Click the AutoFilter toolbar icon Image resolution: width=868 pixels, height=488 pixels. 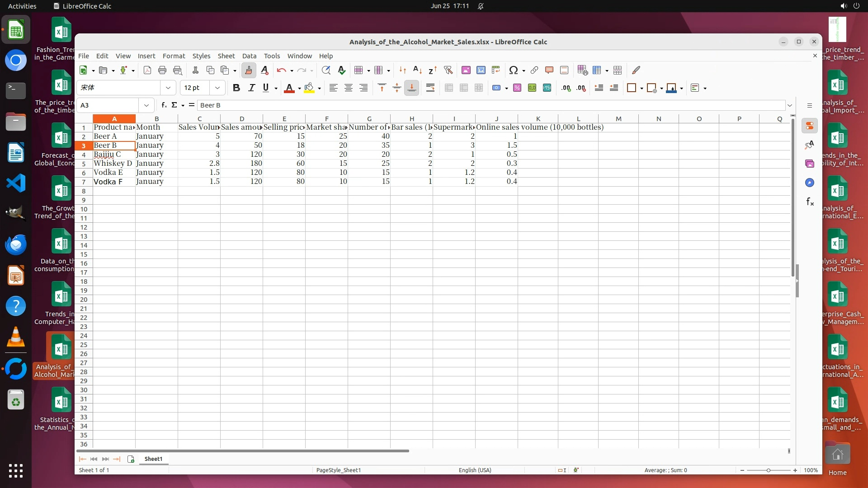coord(448,70)
